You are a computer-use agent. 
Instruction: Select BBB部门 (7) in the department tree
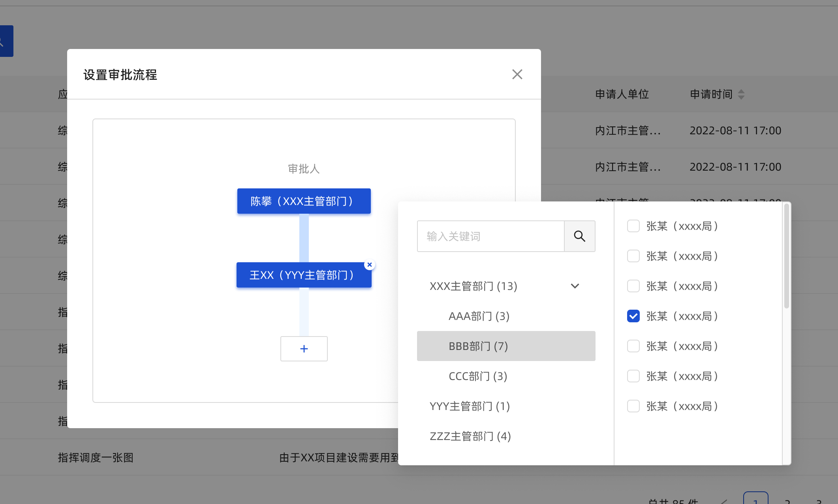506,346
